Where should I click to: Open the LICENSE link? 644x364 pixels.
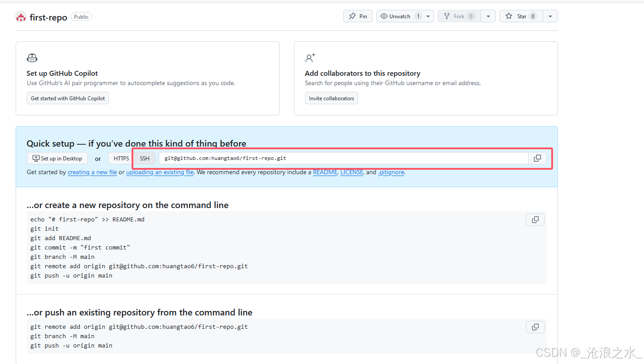[351, 172]
